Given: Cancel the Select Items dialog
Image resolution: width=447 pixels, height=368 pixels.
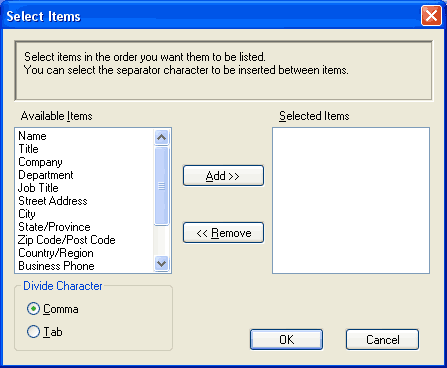Looking at the screenshot, I should point(382,340).
